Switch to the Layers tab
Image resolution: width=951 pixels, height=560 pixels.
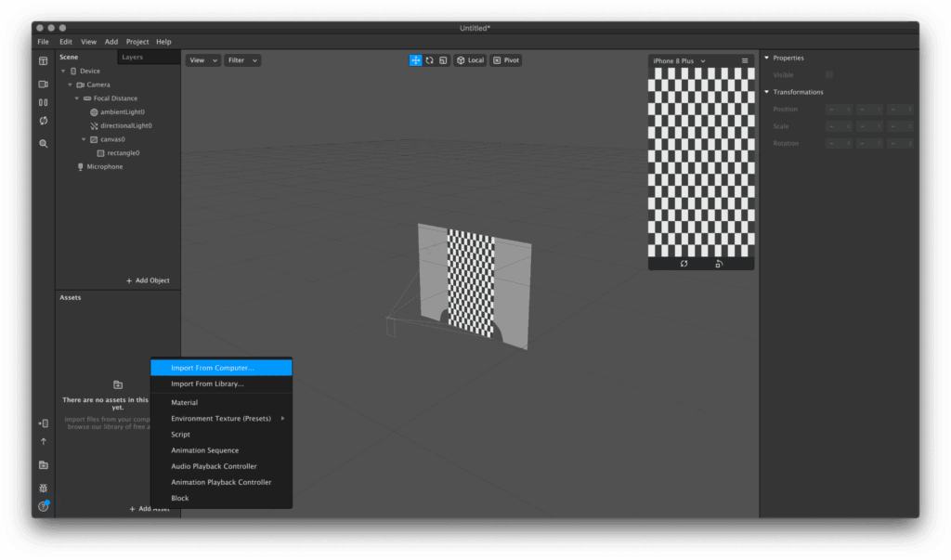[x=149, y=57]
